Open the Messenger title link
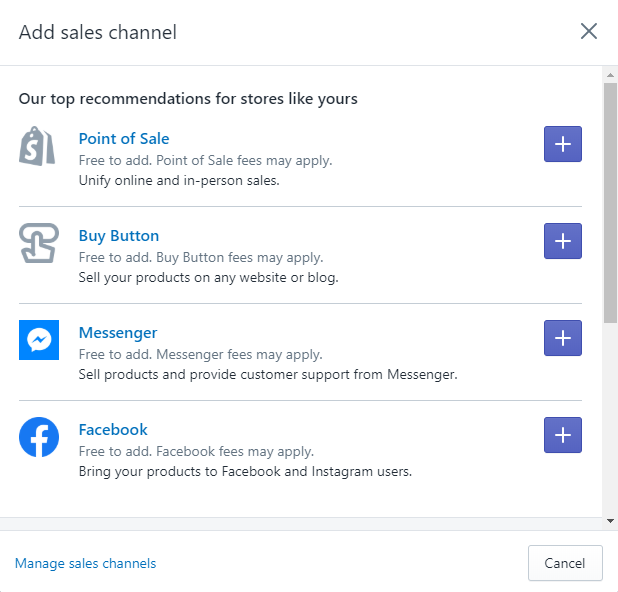Image resolution: width=618 pixels, height=592 pixels. [118, 333]
